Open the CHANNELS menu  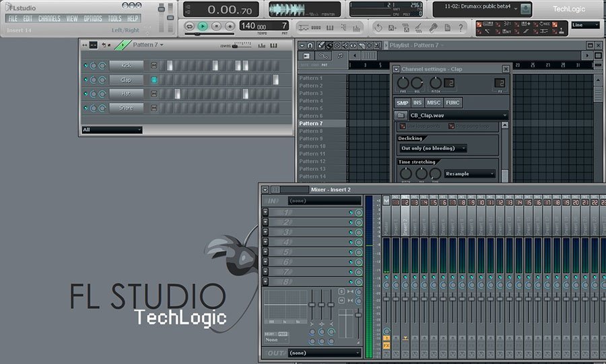point(49,19)
